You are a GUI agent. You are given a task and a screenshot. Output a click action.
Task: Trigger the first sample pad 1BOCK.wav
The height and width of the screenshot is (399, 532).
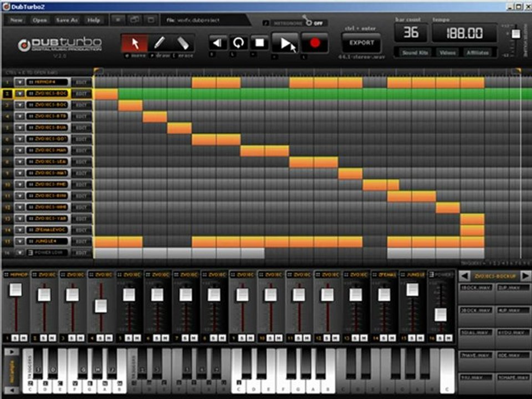pos(475,294)
